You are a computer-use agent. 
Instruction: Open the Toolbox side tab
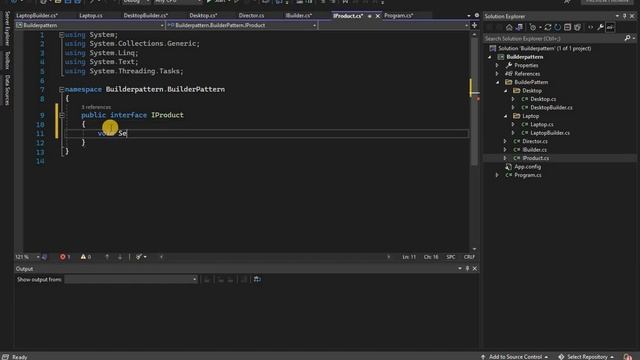(x=7, y=60)
